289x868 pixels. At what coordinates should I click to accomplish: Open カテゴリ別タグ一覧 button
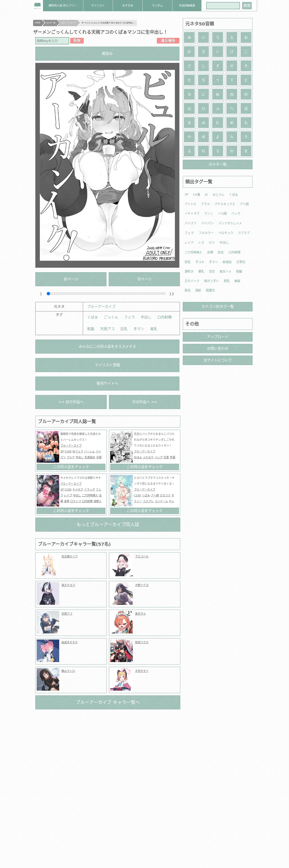tap(217, 307)
